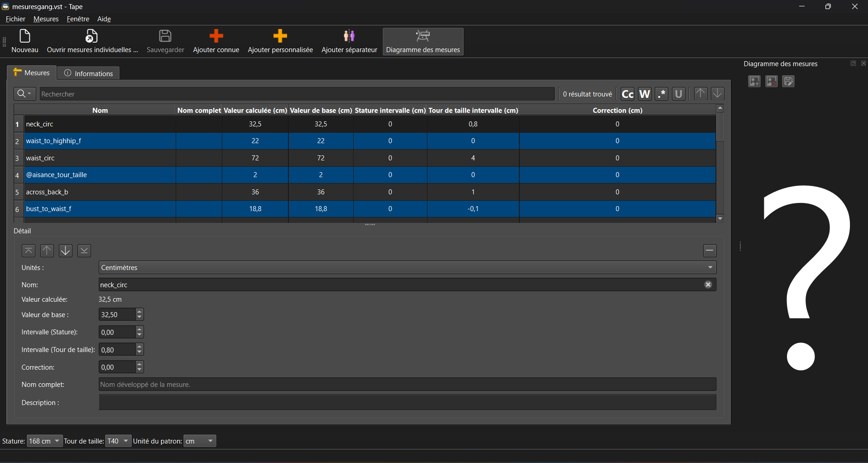Move measurement to top in Détail
The width and height of the screenshot is (868, 463).
(x=28, y=251)
